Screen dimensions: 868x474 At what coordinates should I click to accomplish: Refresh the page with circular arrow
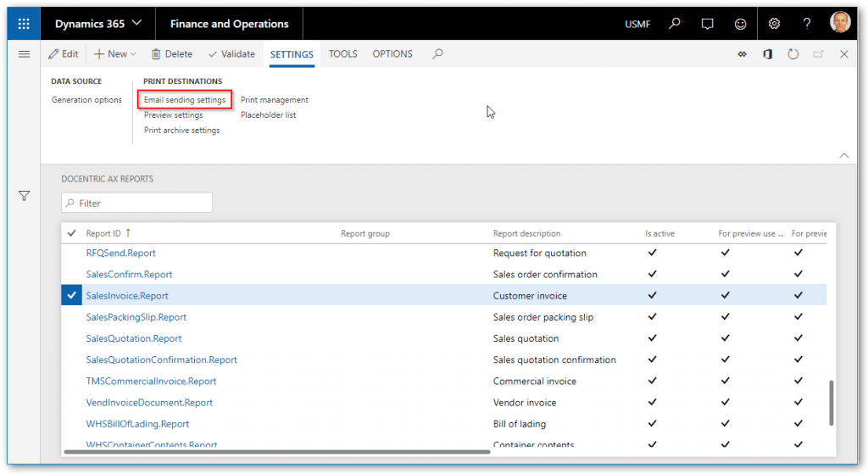click(x=793, y=53)
